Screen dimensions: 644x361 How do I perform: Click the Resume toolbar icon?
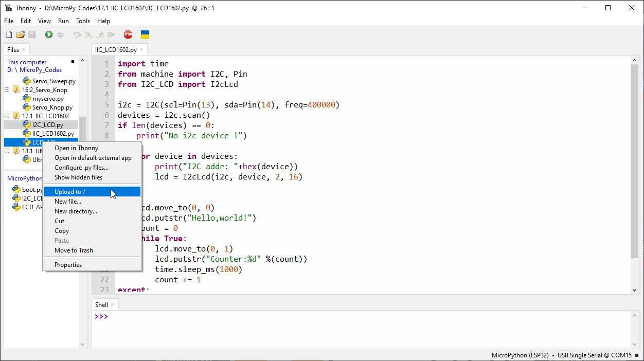111,34
